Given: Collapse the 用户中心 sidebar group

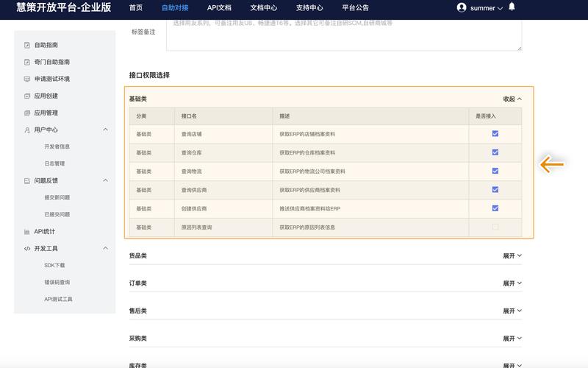Looking at the screenshot, I should click(x=105, y=130).
